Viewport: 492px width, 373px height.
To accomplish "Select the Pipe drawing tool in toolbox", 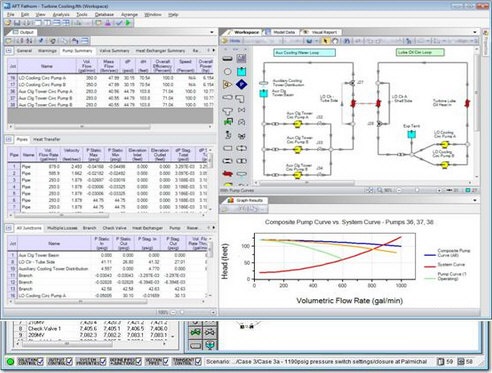I will click(x=227, y=59).
